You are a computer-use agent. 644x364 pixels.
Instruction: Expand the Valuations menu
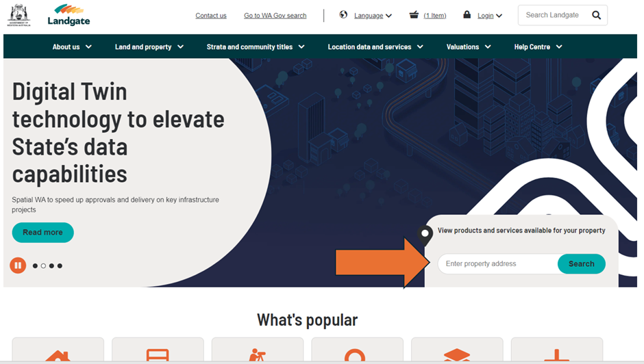point(469,47)
